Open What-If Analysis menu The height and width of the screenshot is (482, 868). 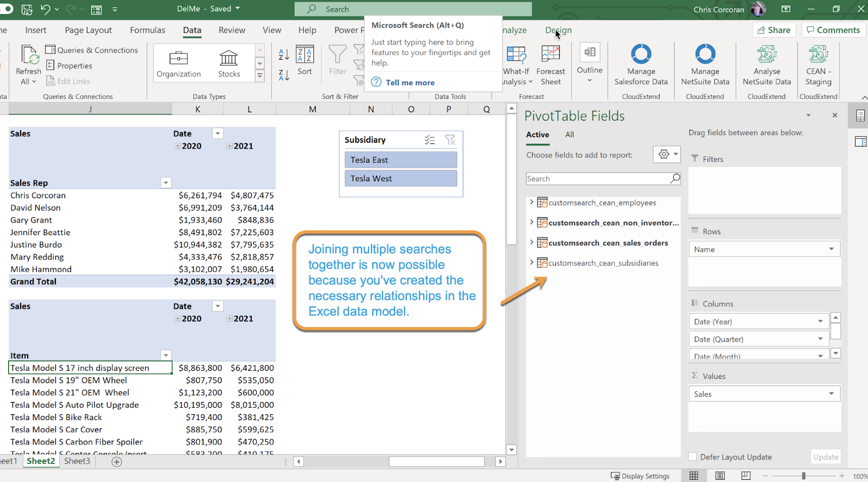coord(518,66)
